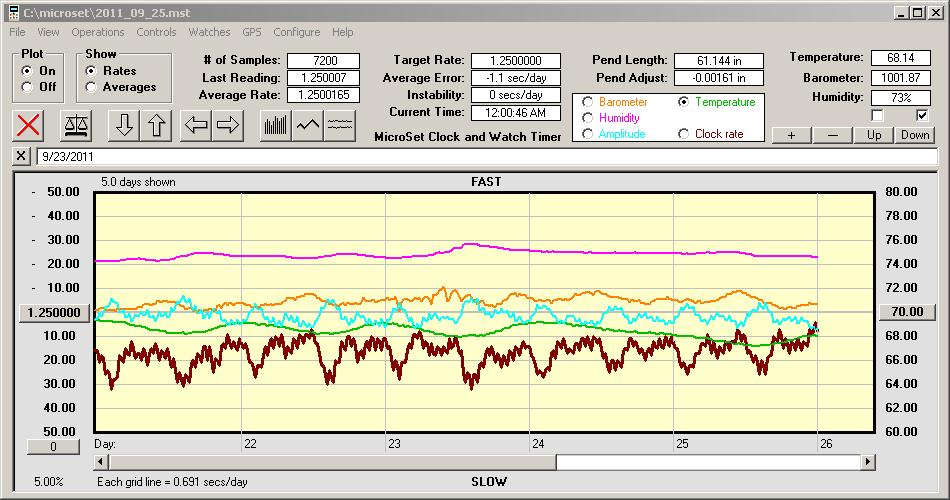Click the right arrow toolbar icon
The height and width of the screenshot is (500, 950).
pos(228,125)
